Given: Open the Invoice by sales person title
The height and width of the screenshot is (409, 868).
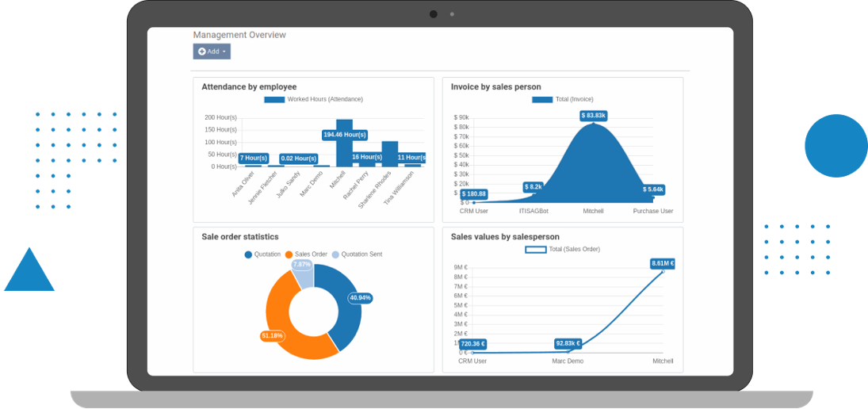Looking at the screenshot, I should pos(495,86).
